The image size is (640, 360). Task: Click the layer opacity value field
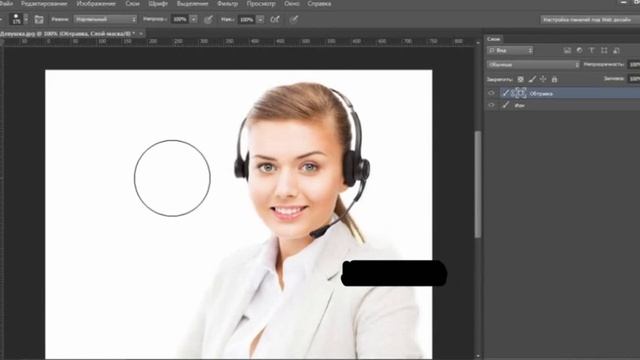pyautogui.click(x=634, y=64)
